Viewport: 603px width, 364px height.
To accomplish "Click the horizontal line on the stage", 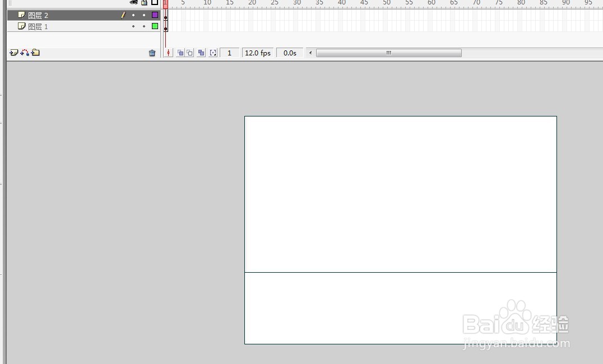I will coord(401,273).
